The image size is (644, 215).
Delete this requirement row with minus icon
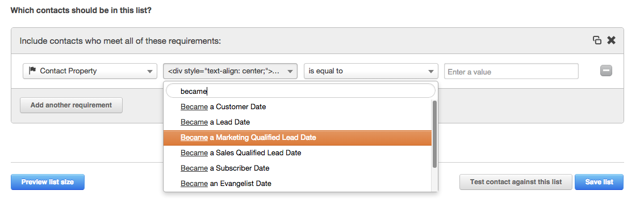[x=606, y=71]
